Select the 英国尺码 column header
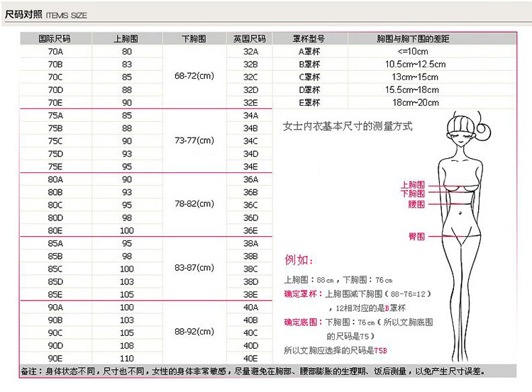Viewport: 532px width, 392px height. click(x=250, y=38)
